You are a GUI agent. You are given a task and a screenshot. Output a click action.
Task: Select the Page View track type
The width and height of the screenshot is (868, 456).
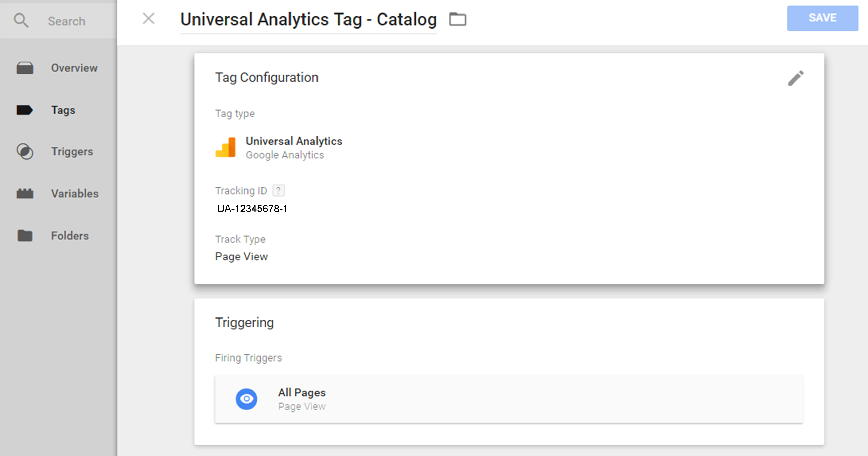[x=241, y=256]
